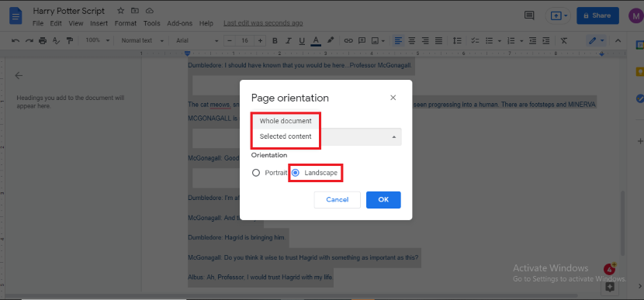Run spelling and grammar check
This screenshot has width=644, height=300.
57,40
